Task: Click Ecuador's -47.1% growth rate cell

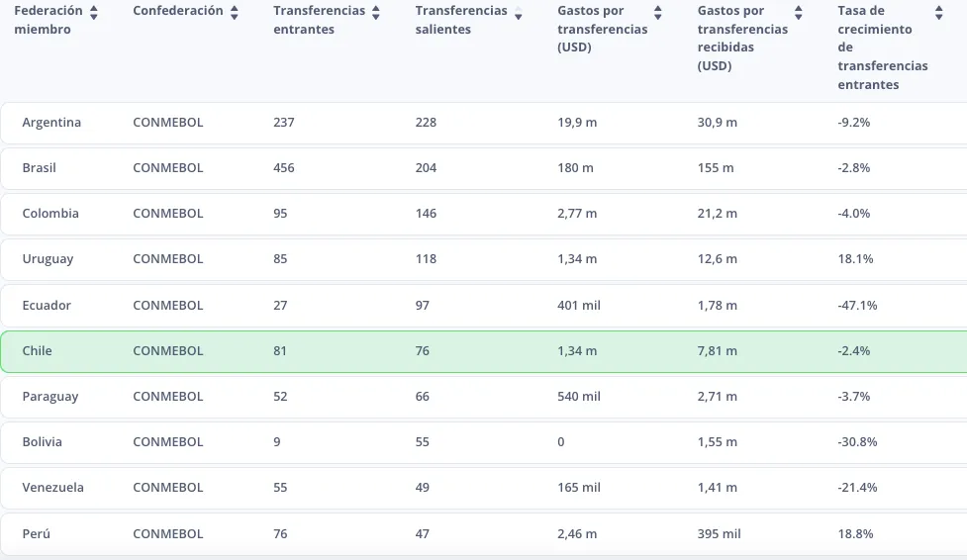Action: pos(857,306)
